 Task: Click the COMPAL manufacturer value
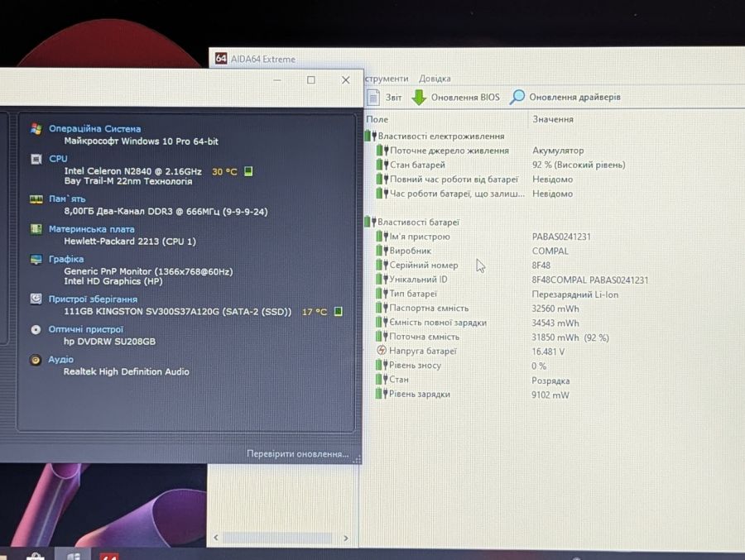[550, 251]
